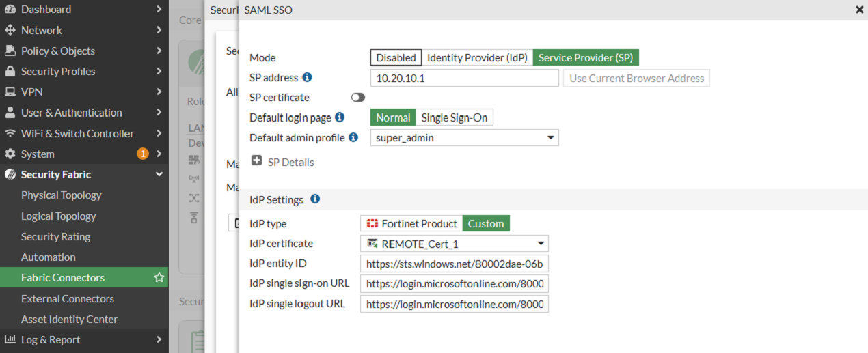This screenshot has height=353, width=868.
Task: Open the Default admin profile dropdown
Action: click(465, 138)
